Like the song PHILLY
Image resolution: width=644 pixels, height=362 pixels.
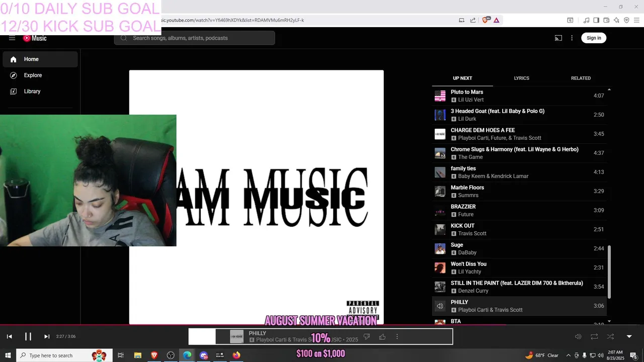pos(382,337)
